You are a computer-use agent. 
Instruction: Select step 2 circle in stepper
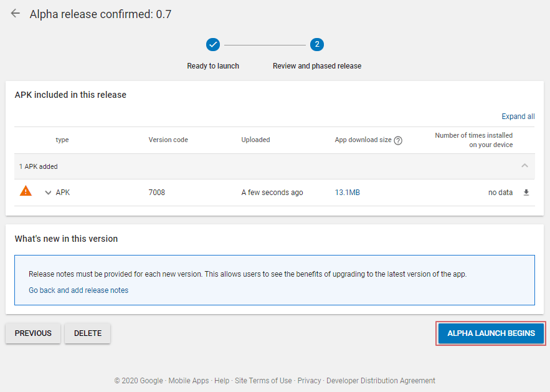316,44
